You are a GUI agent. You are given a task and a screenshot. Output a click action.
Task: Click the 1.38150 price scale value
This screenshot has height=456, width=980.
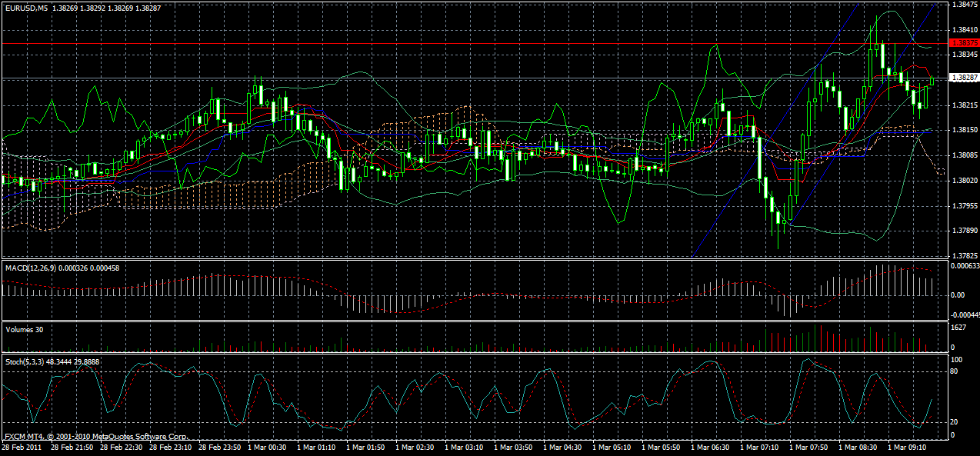point(965,130)
